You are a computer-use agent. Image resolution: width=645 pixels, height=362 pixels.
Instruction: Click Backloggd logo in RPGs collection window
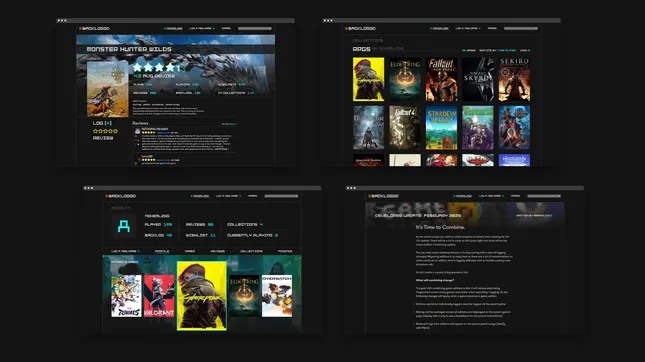[361, 28]
